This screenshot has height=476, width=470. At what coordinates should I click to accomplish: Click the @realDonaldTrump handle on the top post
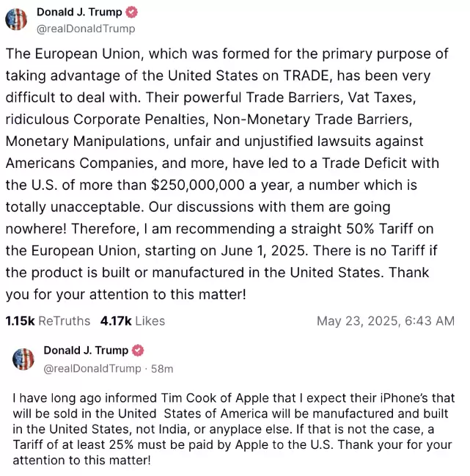click(x=86, y=29)
